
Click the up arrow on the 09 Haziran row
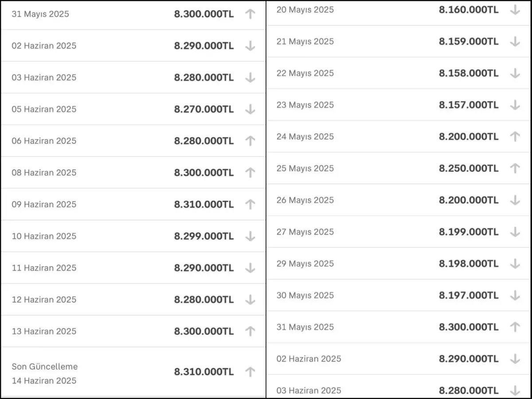coord(250,204)
